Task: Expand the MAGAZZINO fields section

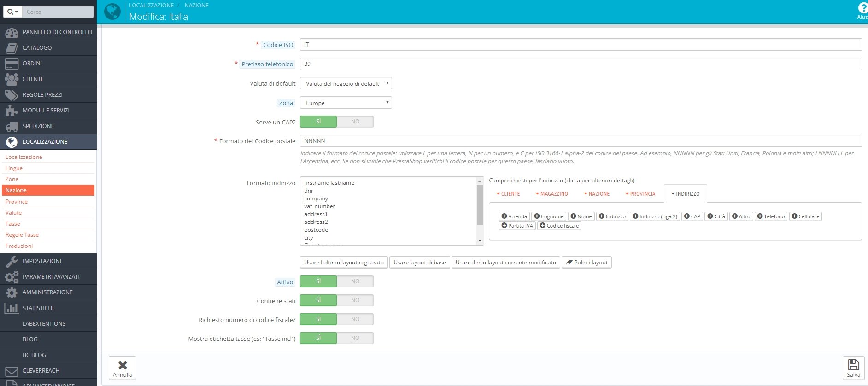Action: pos(551,194)
